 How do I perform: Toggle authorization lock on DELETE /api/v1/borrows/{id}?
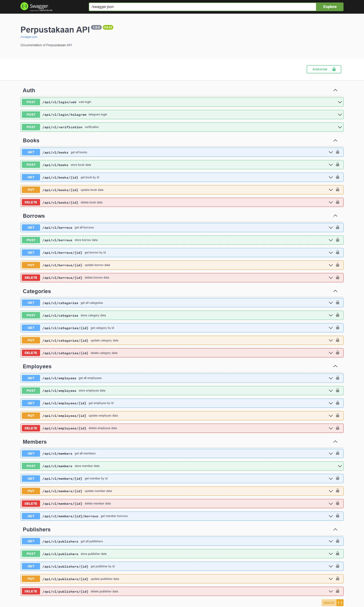coord(338,277)
